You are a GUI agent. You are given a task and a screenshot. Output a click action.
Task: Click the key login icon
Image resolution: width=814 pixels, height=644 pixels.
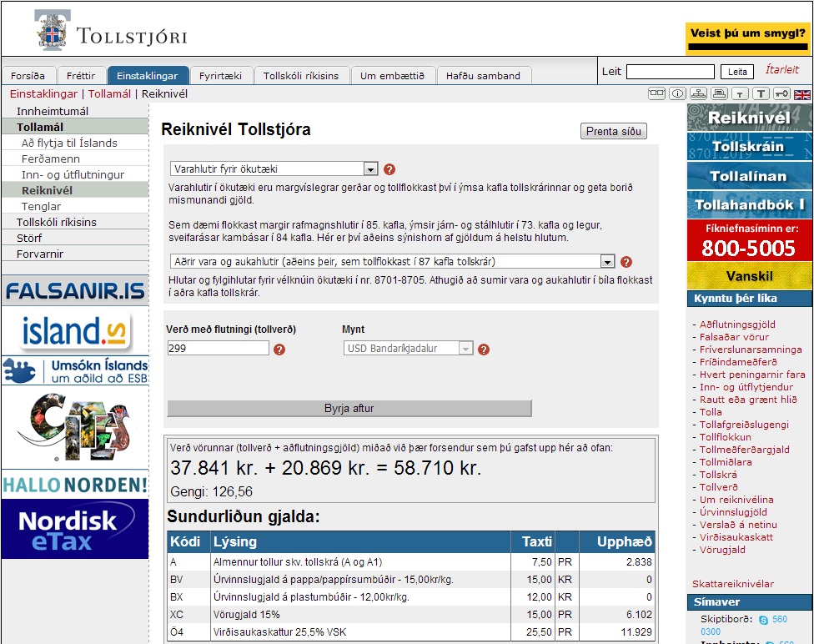[781, 94]
